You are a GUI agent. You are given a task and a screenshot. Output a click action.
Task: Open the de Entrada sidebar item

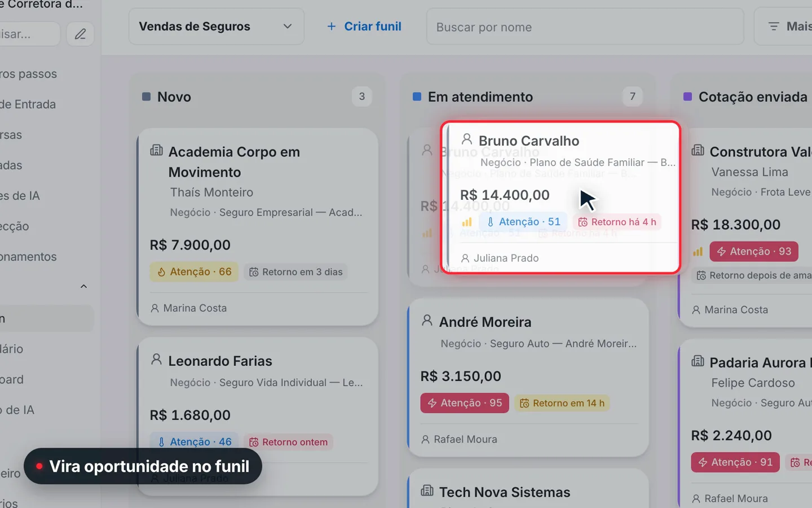point(28,104)
